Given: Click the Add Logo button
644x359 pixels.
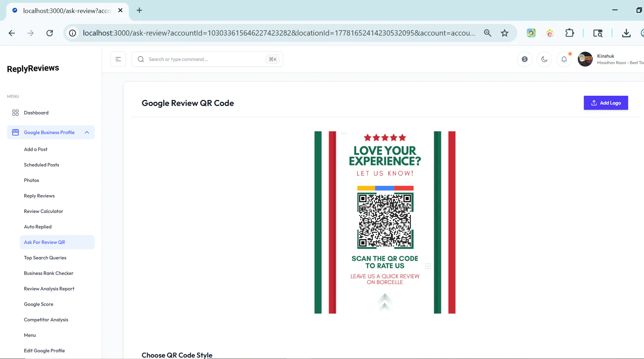Looking at the screenshot, I should coord(606,103).
